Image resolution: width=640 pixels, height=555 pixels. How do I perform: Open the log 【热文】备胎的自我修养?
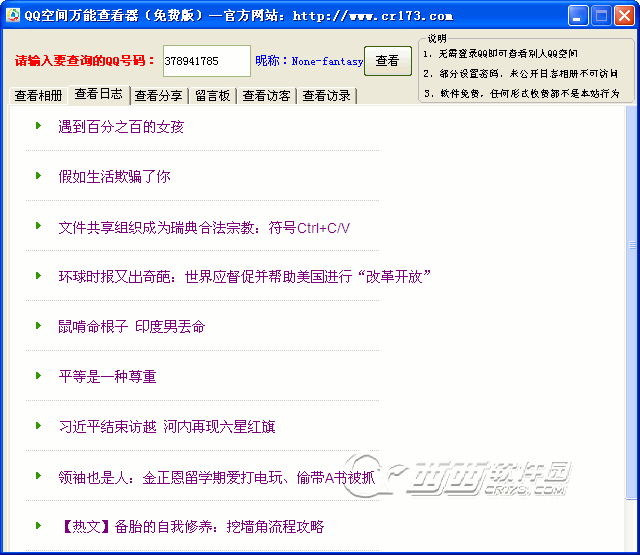(x=191, y=527)
